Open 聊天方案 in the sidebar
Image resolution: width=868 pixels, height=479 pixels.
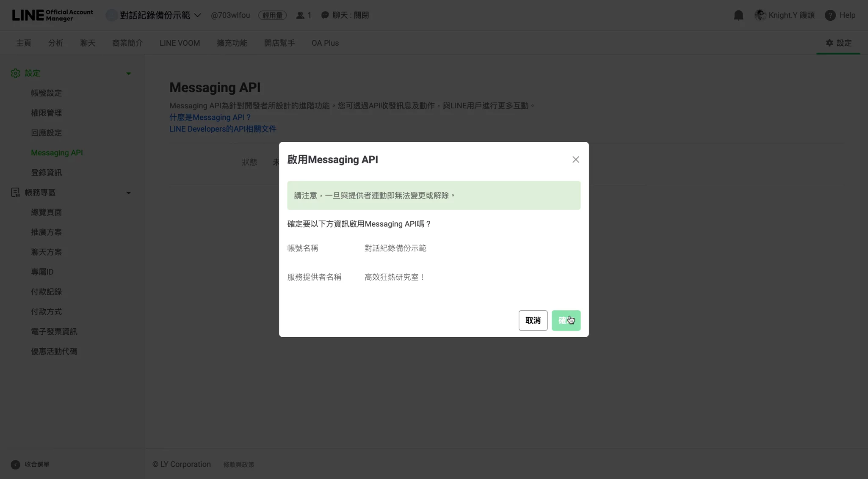pyautogui.click(x=46, y=252)
